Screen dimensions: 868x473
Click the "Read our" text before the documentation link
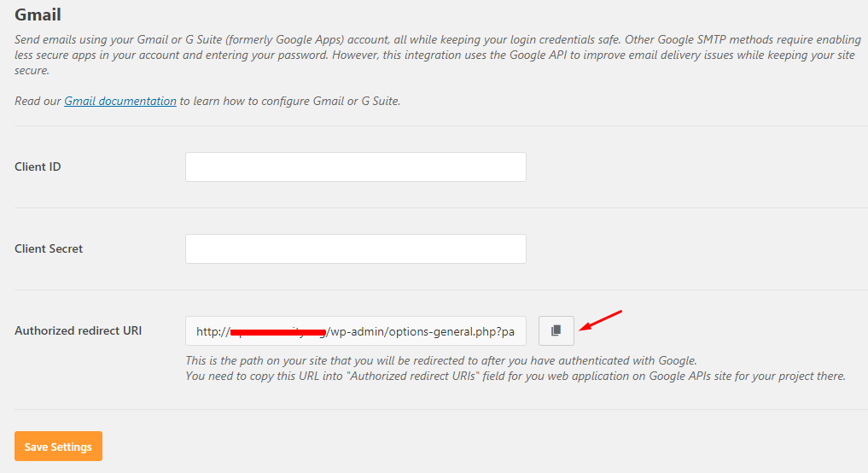tap(38, 101)
